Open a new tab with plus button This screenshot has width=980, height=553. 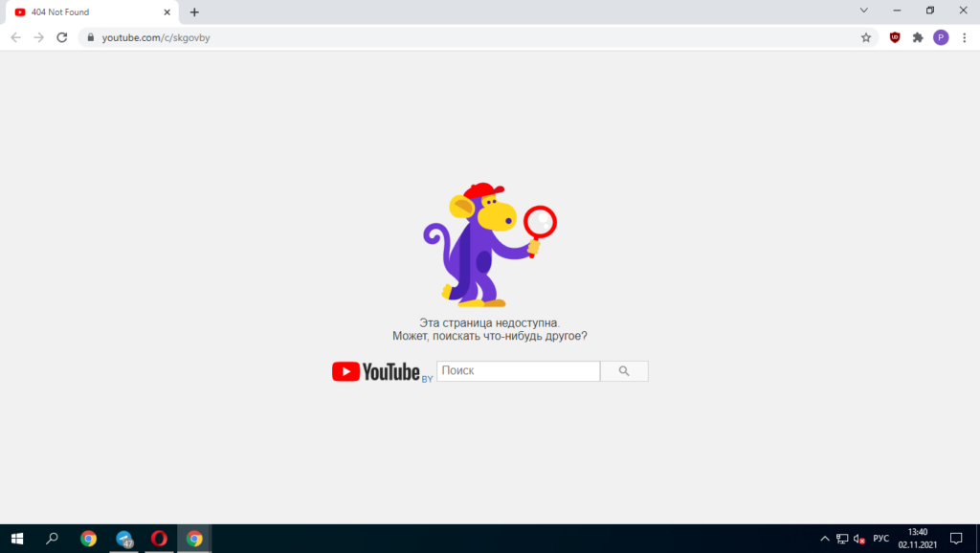[x=194, y=12]
